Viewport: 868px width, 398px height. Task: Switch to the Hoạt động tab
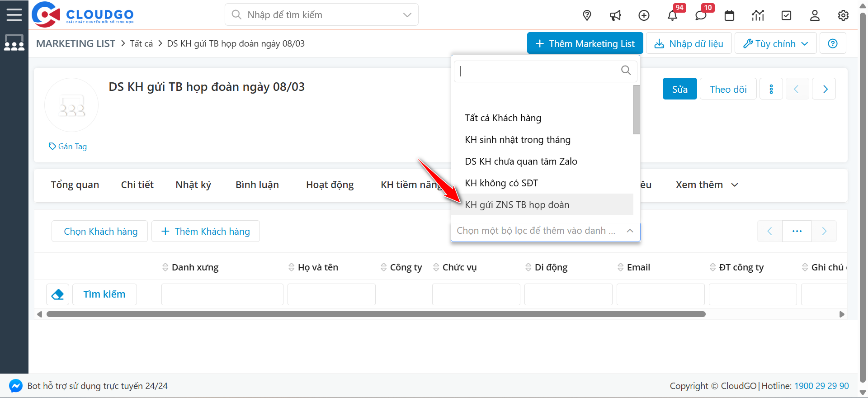[x=330, y=185]
